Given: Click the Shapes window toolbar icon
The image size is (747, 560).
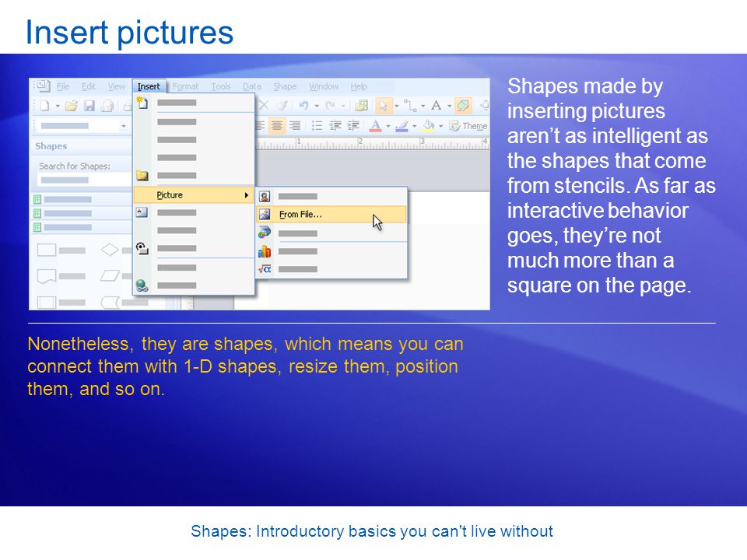Looking at the screenshot, I should [x=362, y=105].
